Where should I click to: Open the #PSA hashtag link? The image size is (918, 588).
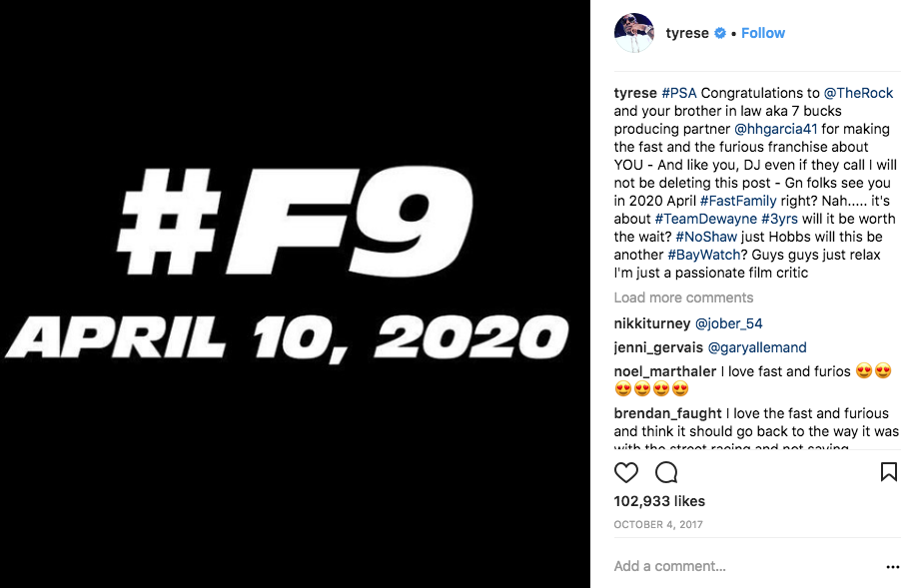click(x=679, y=93)
